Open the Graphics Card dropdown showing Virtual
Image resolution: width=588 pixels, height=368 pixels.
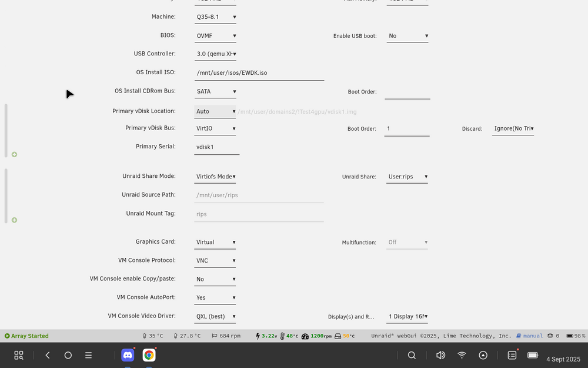(x=215, y=243)
